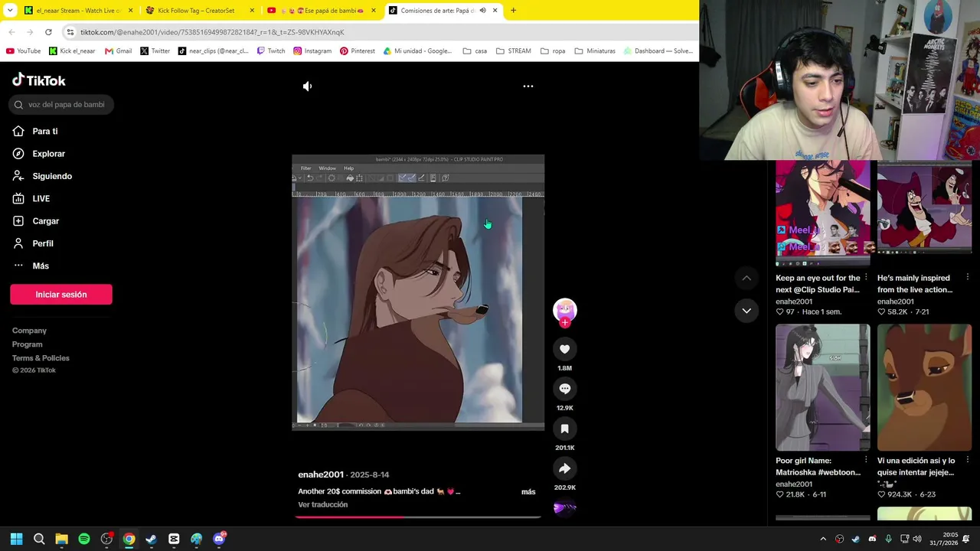The width and height of the screenshot is (980, 551).
Task: Open the near_clips TikTok bookmark
Action: (x=213, y=51)
